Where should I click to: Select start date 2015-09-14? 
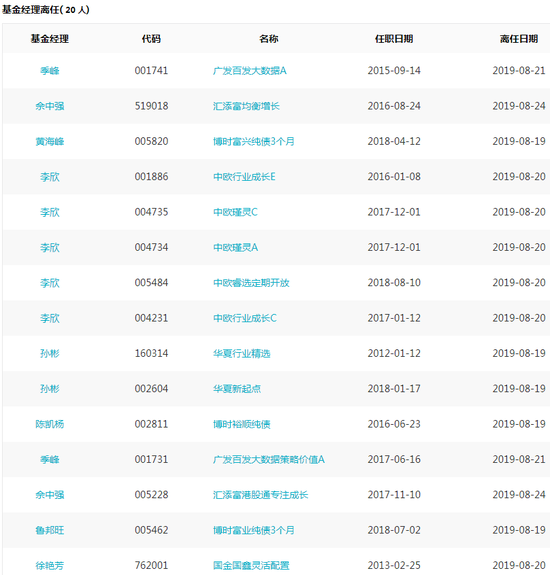pyautogui.click(x=394, y=70)
